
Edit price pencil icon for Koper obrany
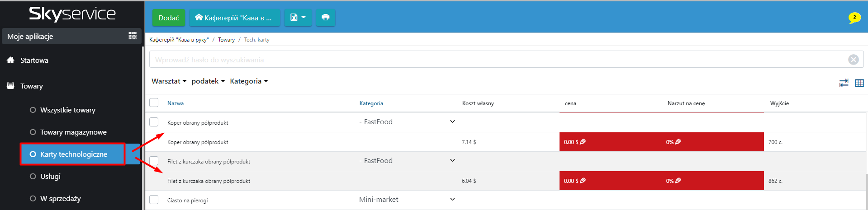click(x=583, y=142)
